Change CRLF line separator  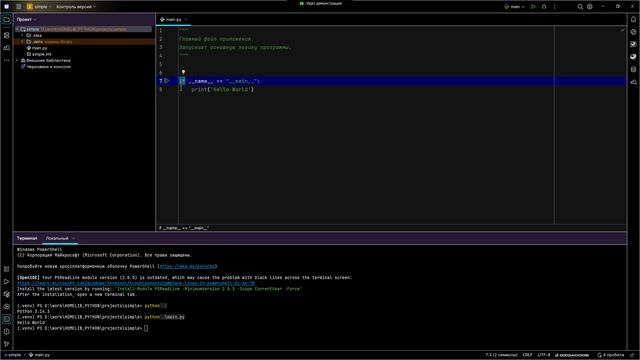[x=527, y=355]
